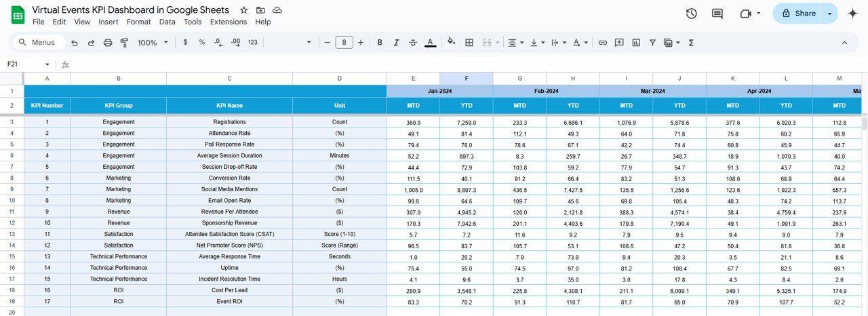
Task: Open the View menu
Action: point(82,22)
